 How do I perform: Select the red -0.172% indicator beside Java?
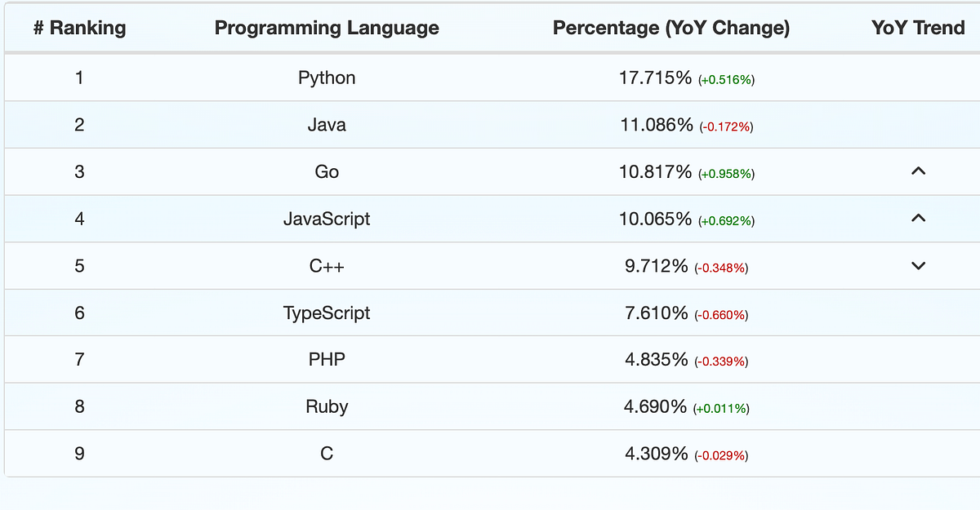coord(726,126)
